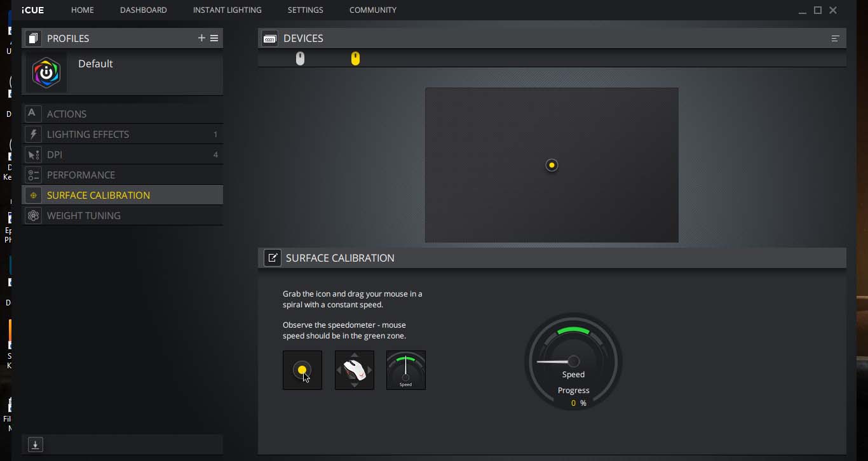Screen dimensions: 868x461
Task: Click the Performance settings icon
Action: (33, 175)
